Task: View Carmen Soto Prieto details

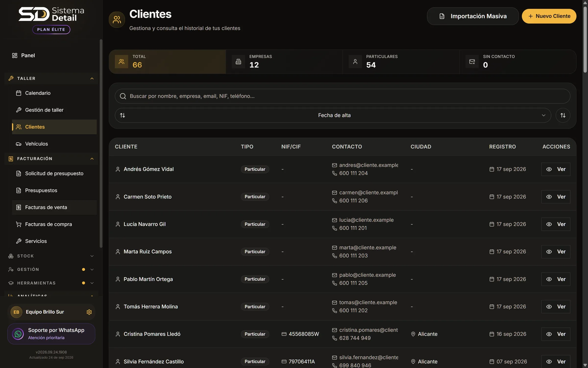Action: click(556, 197)
